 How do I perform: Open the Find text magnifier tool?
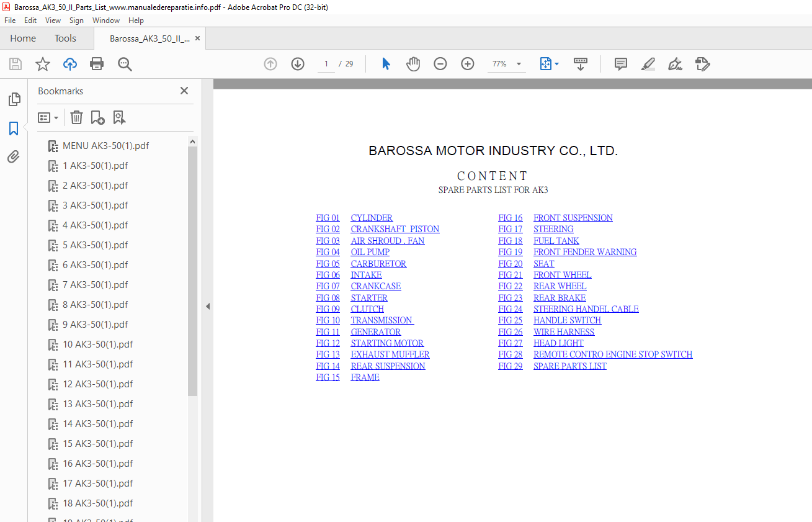[x=125, y=64]
